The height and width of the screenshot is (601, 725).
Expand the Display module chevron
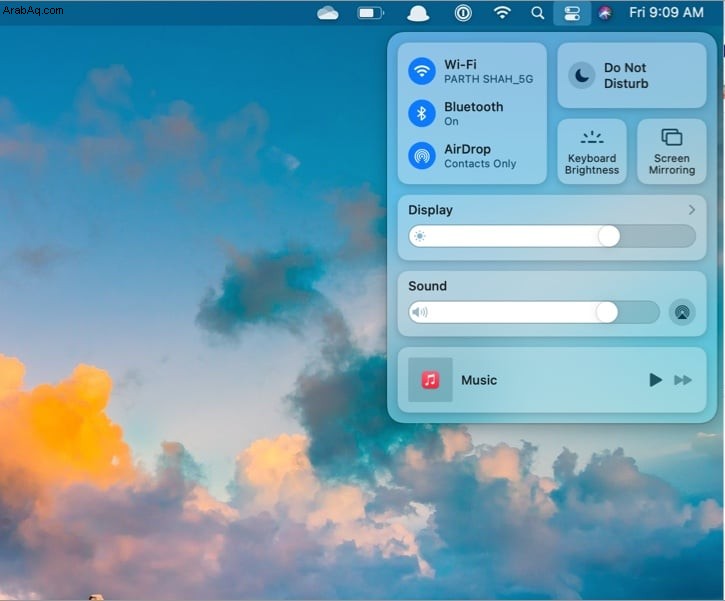click(691, 210)
